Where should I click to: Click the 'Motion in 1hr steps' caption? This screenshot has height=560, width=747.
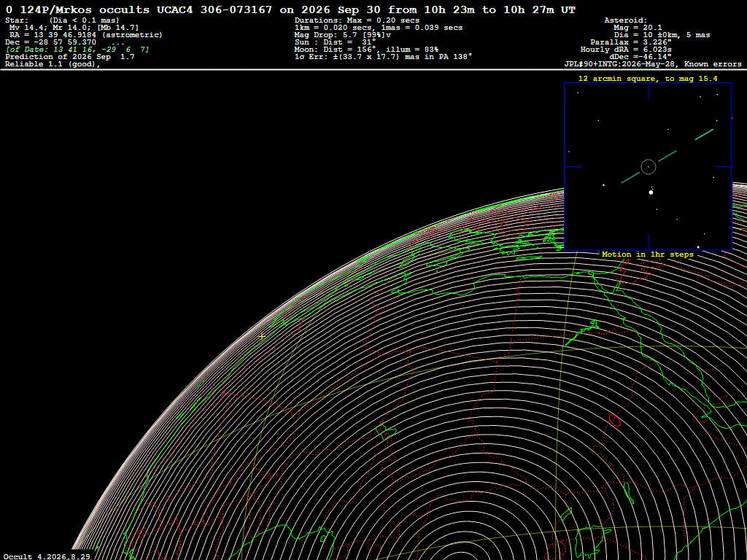648,254
